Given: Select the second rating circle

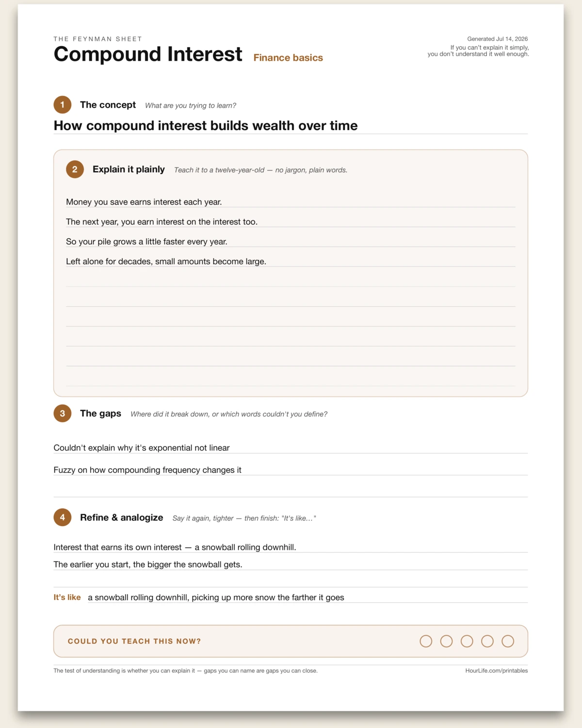Looking at the screenshot, I should click(446, 641).
